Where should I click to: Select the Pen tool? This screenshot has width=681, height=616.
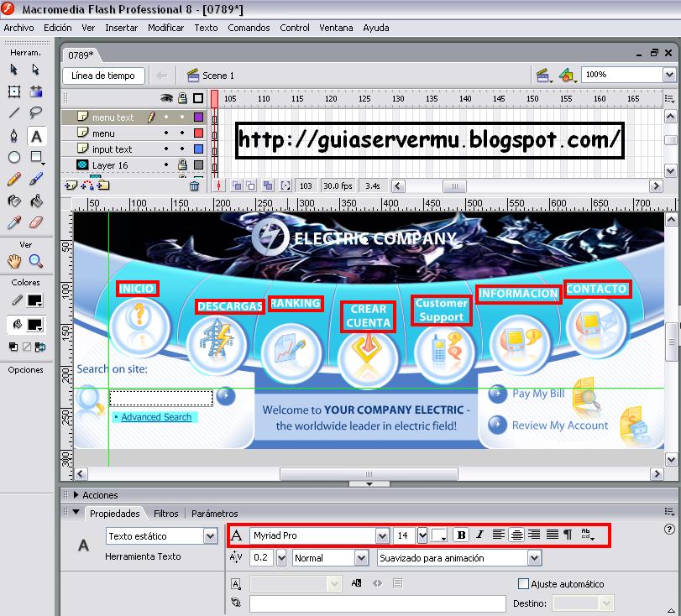[14, 136]
